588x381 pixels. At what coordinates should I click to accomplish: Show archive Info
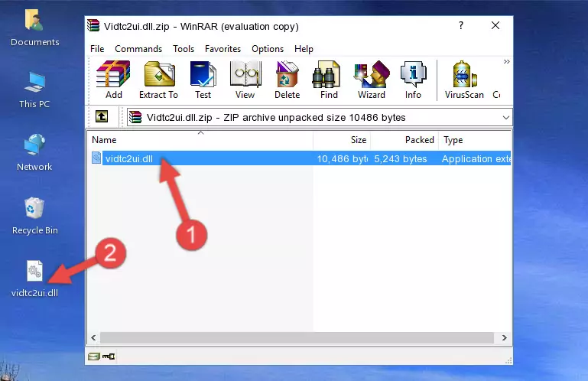pyautogui.click(x=413, y=80)
